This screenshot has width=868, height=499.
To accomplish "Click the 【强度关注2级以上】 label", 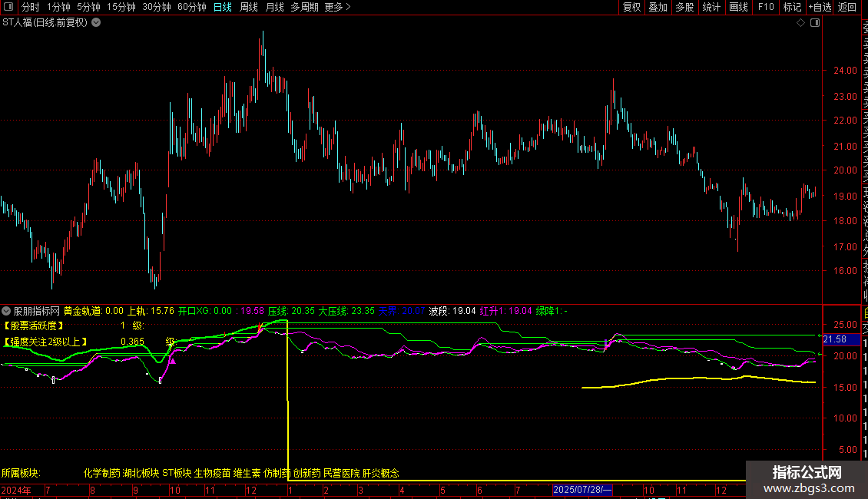I will (45, 342).
